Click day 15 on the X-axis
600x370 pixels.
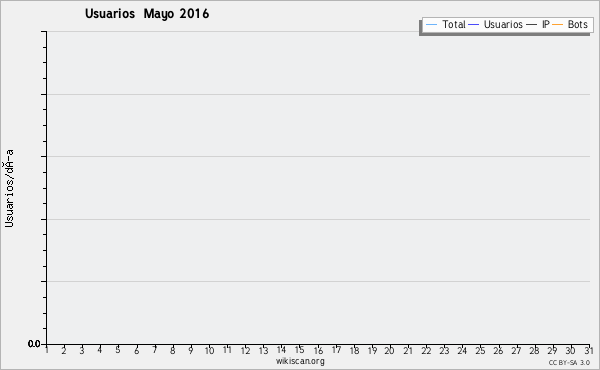[x=300, y=350]
